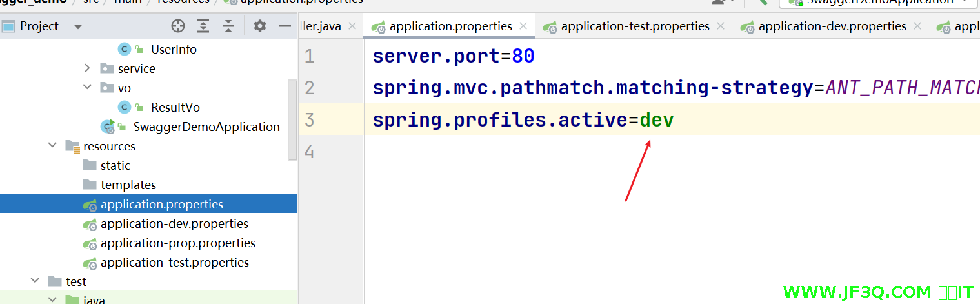
Task: Collapse the resources folder
Action: pyautogui.click(x=53, y=146)
